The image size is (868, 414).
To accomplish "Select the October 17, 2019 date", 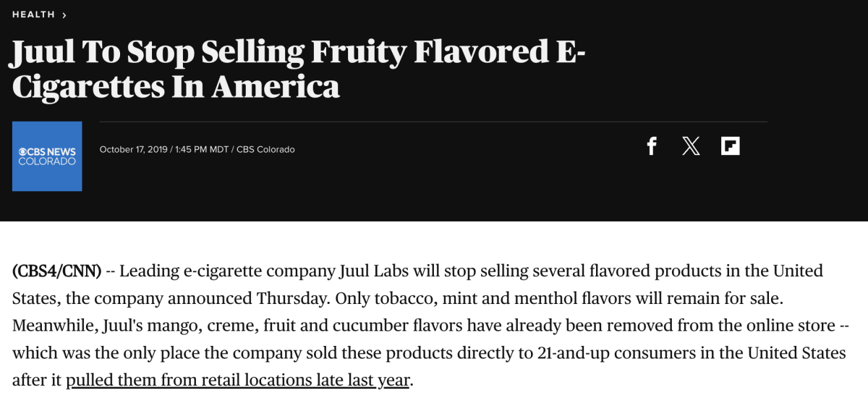I will click(x=133, y=150).
